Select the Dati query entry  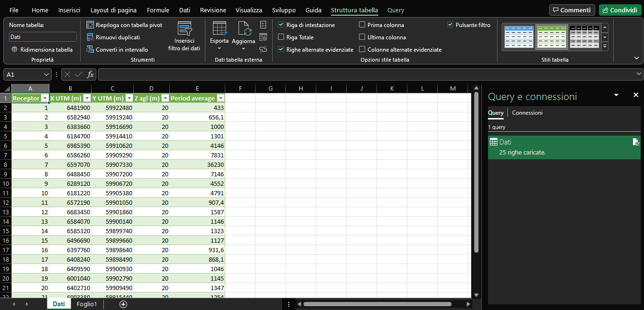pos(564,147)
